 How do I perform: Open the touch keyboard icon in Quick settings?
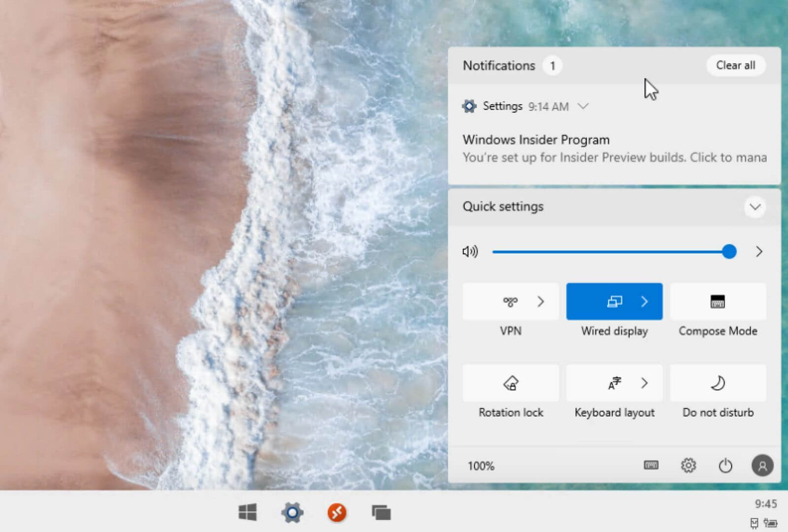[x=650, y=465]
